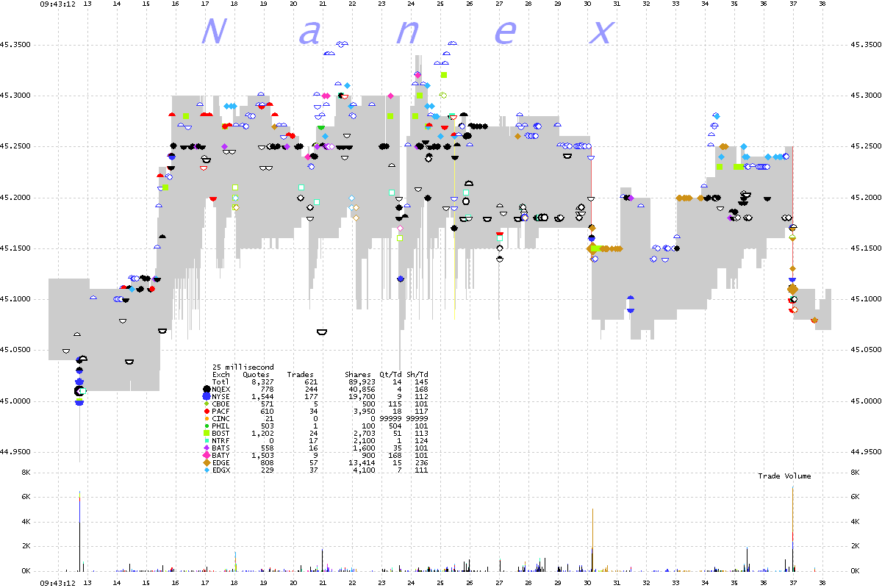Image resolution: width=882 pixels, height=588 pixels.
Task: Click the '25 millisecond' legend title
Action: tap(243, 367)
